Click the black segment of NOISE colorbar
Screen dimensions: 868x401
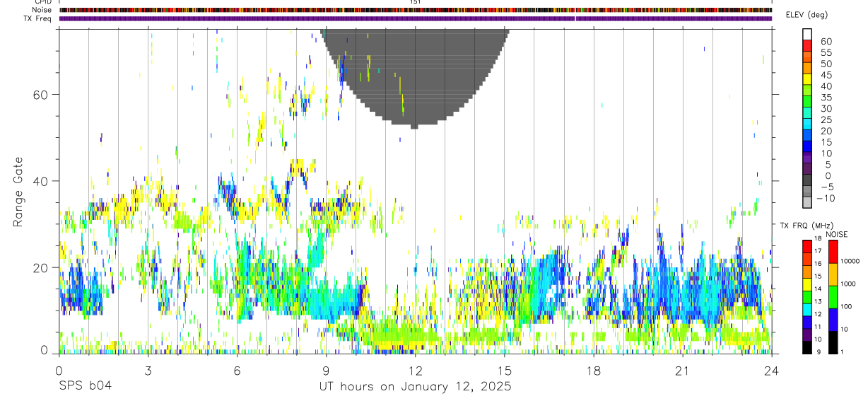(833, 342)
